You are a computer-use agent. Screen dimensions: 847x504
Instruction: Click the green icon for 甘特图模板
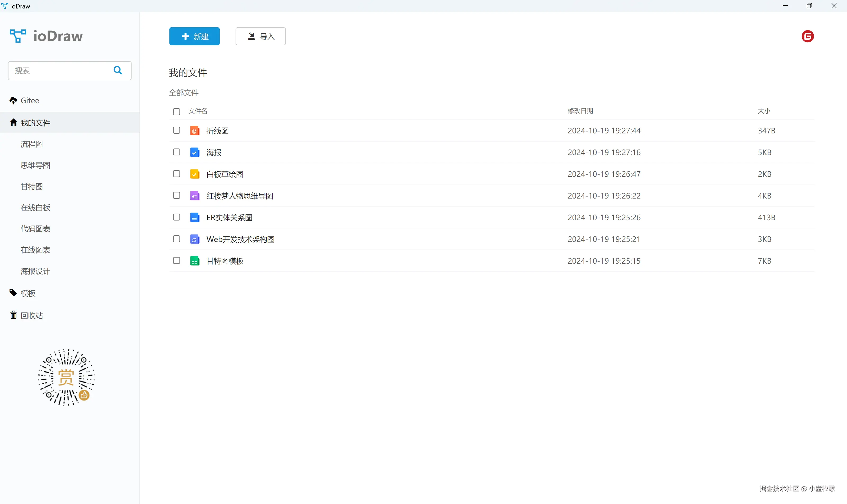195,261
